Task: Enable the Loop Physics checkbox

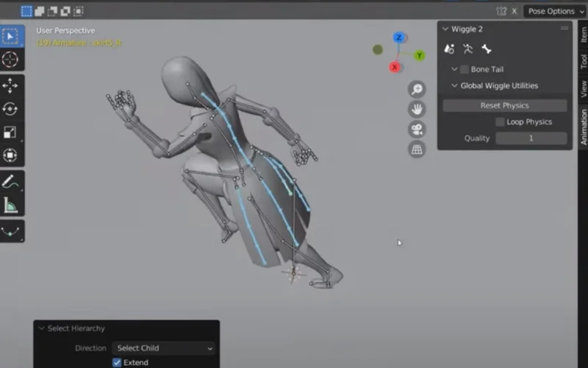Action: [500, 122]
